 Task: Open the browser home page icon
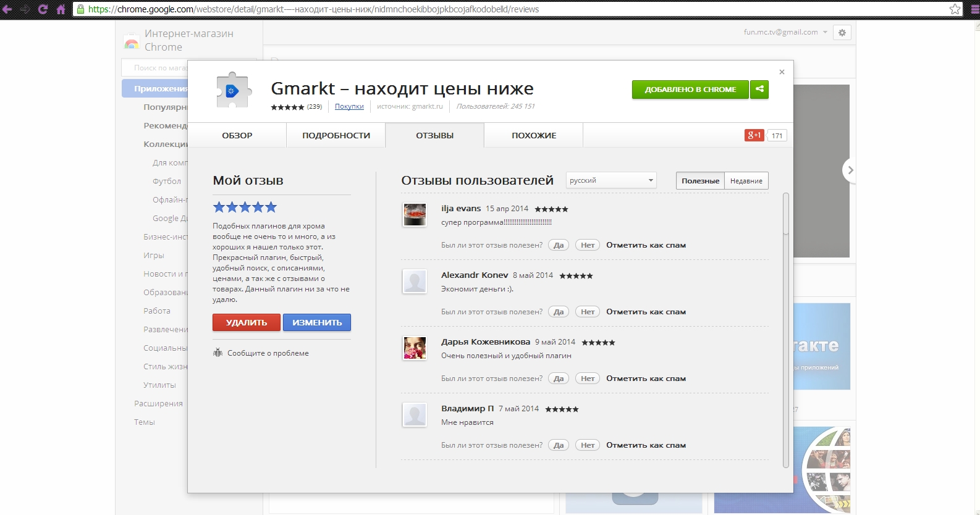61,9
